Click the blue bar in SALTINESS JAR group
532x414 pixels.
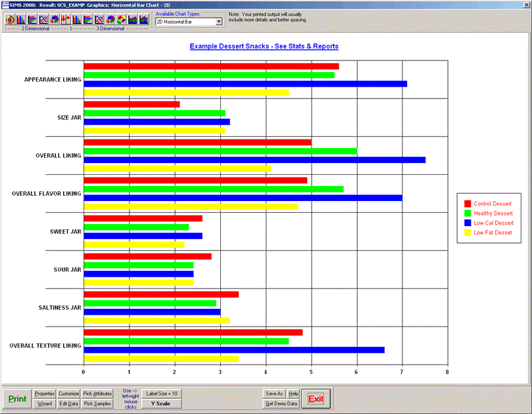tap(152, 312)
